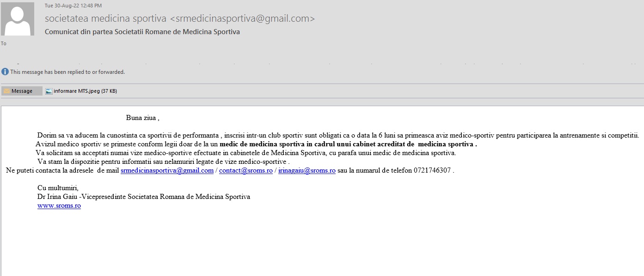644x276 pixels.
Task: Click the bold text about medic de medicina sportiva
Action: point(348,144)
